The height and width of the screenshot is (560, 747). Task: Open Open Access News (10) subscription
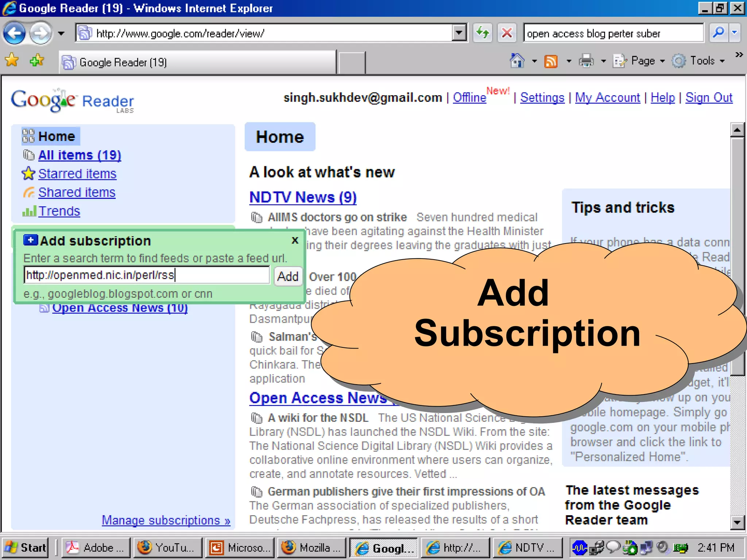tap(120, 308)
